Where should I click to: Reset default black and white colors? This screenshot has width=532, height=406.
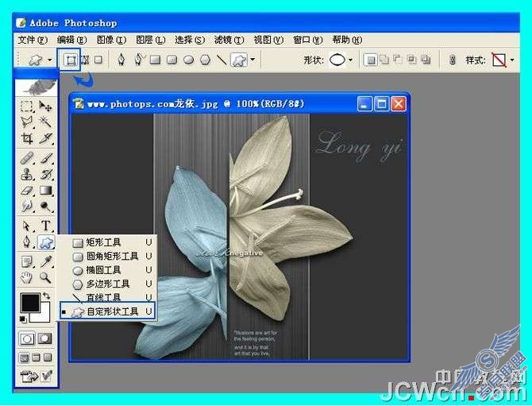[x=23, y=319]
